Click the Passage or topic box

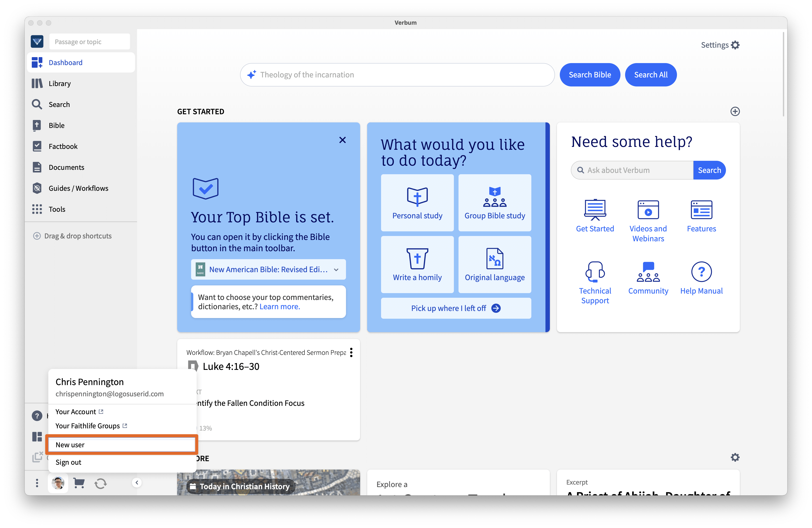pyautogui.click(x=89, y=42)
